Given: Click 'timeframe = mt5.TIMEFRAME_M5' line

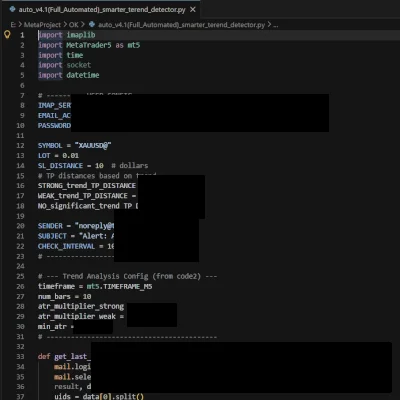Looking at the screenshot, I should pos(95,286).
